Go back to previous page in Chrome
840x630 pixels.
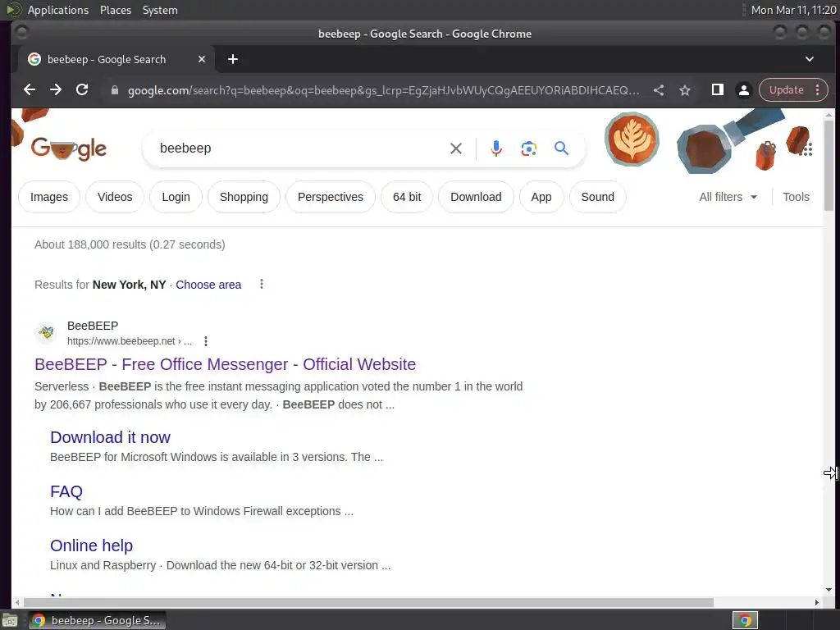coord(30,90)
